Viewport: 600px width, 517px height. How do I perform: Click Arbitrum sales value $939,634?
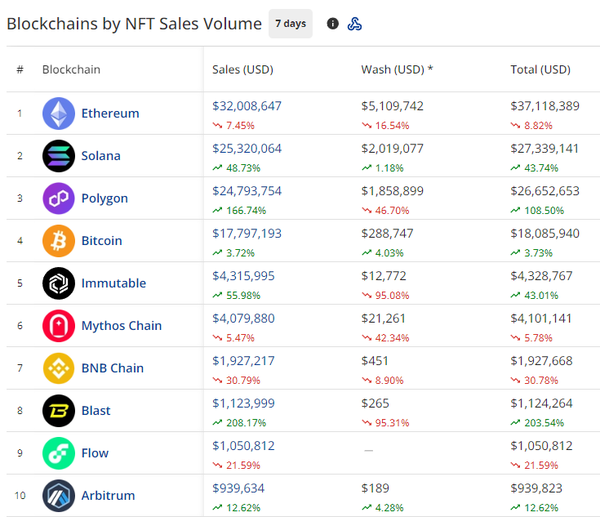pyautogui.click(x=240, y=488)
